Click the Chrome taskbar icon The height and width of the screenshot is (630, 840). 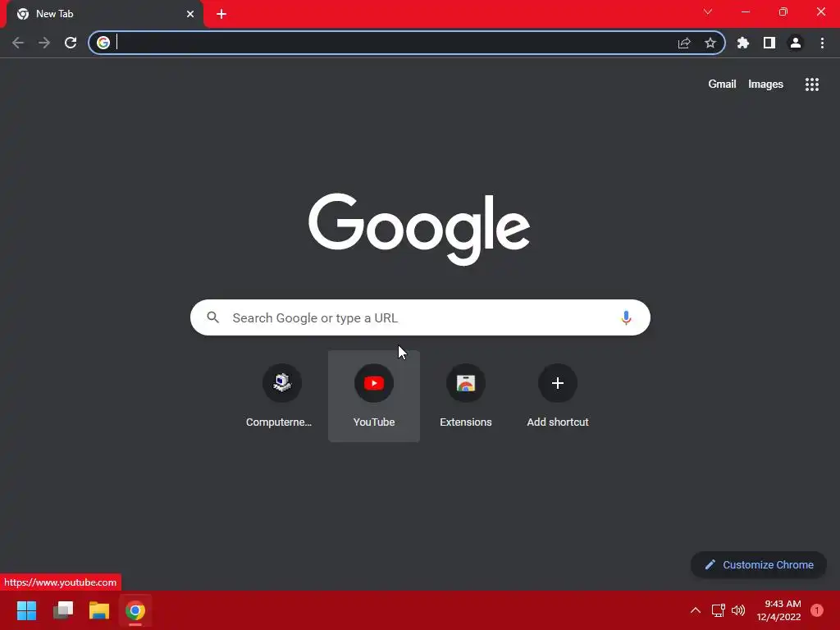tap(135, 610)
